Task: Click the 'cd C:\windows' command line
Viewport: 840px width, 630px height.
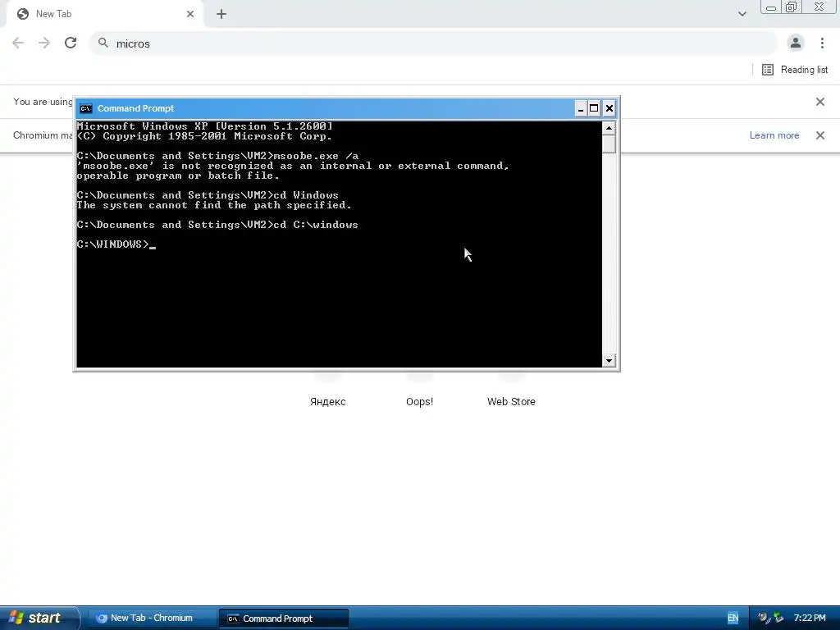Action: (x=217, y=225)
